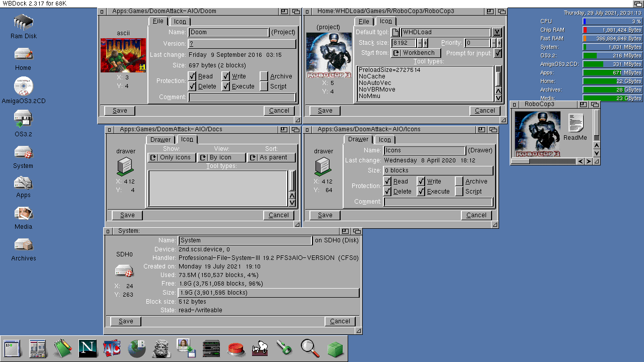This screenshot has width=644, height=362.
Task: Click the file chooser icon beside Default tool
Action: pos(395,32)
